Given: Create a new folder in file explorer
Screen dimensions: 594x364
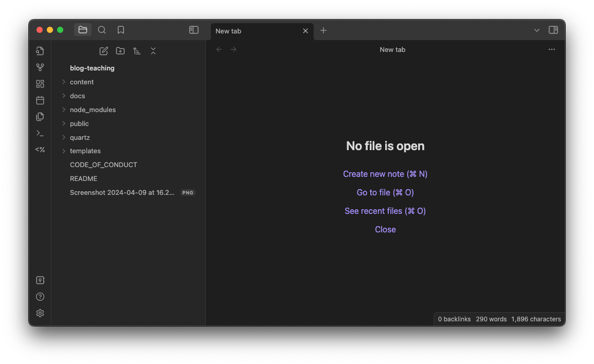Looking at the screenshot, I should (x=120, y=51).
